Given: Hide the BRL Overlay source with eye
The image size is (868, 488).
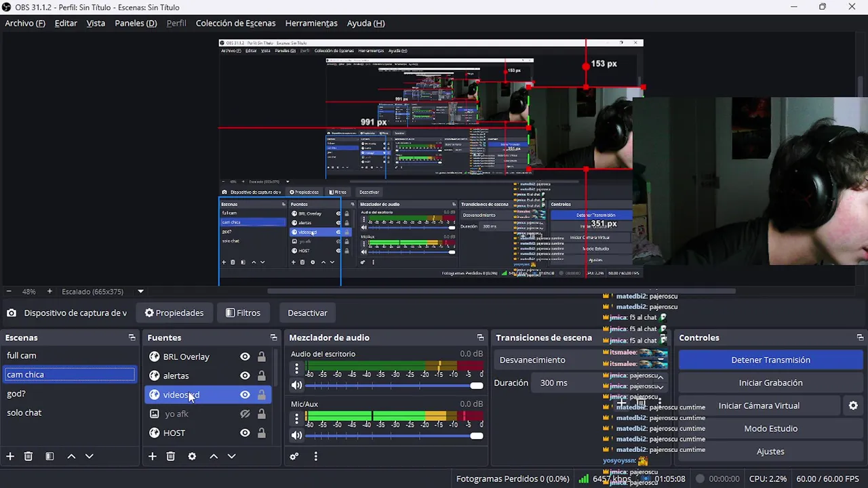Looking at the screenshot, I should (x=245, y=357).
